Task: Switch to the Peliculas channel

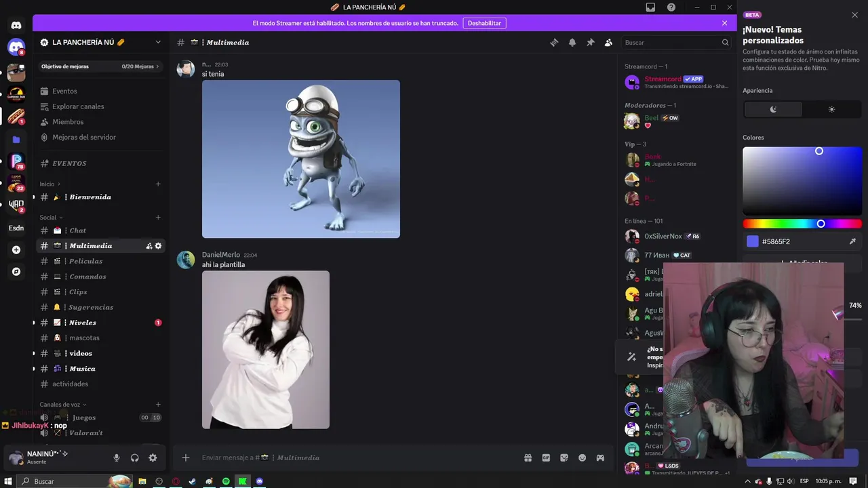Action: tap(100, 261)
